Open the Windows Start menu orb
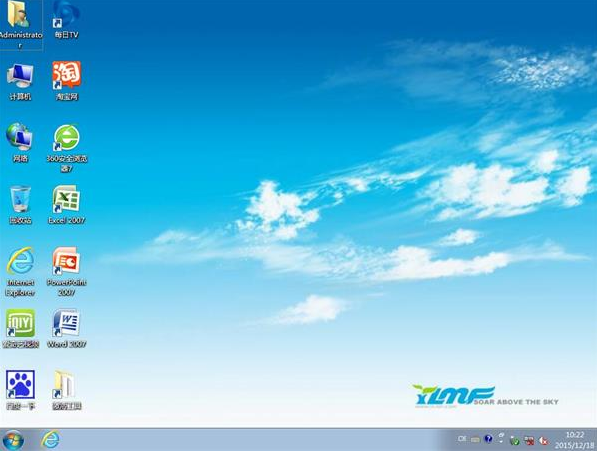Viewport: 597px width, 453px height. [x=13, y=440]
